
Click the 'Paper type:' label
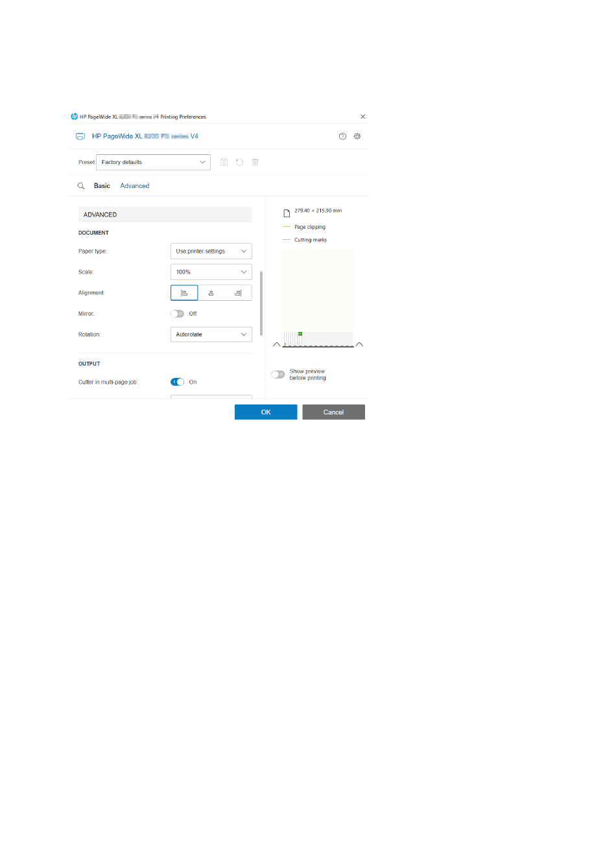coord(93,251)
